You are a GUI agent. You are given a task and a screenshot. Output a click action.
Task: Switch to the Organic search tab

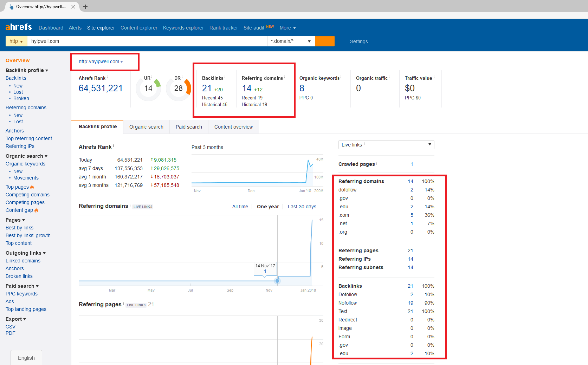pyautogui.click(x=146, y=127)
